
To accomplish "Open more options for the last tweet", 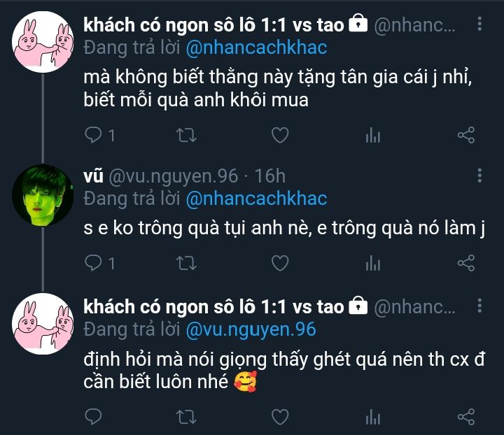I will pos(479,306).
